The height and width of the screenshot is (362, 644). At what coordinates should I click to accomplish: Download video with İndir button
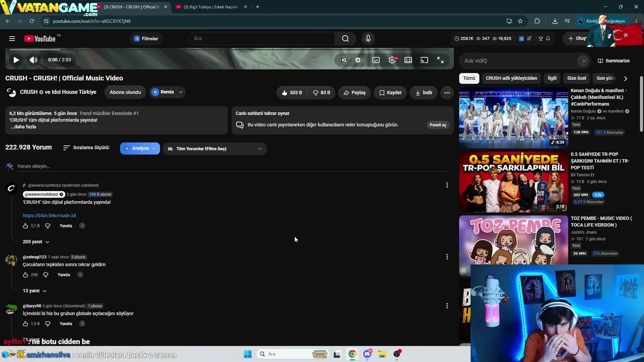pos(424,93)
